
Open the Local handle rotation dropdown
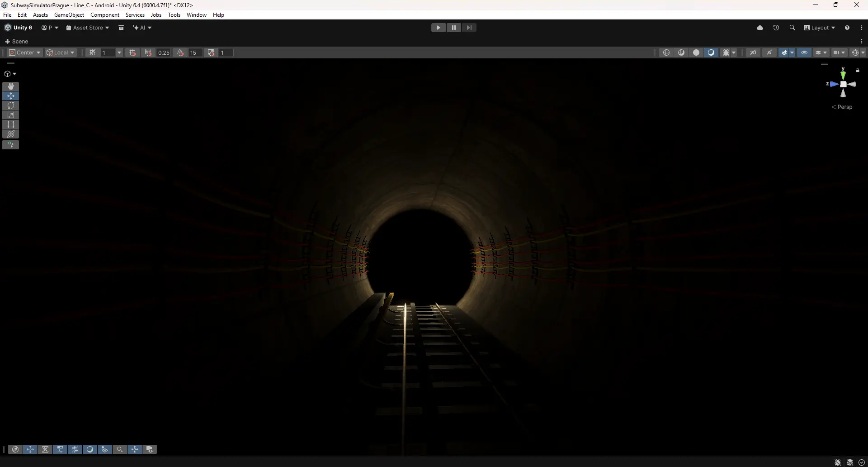pos(61,52)
